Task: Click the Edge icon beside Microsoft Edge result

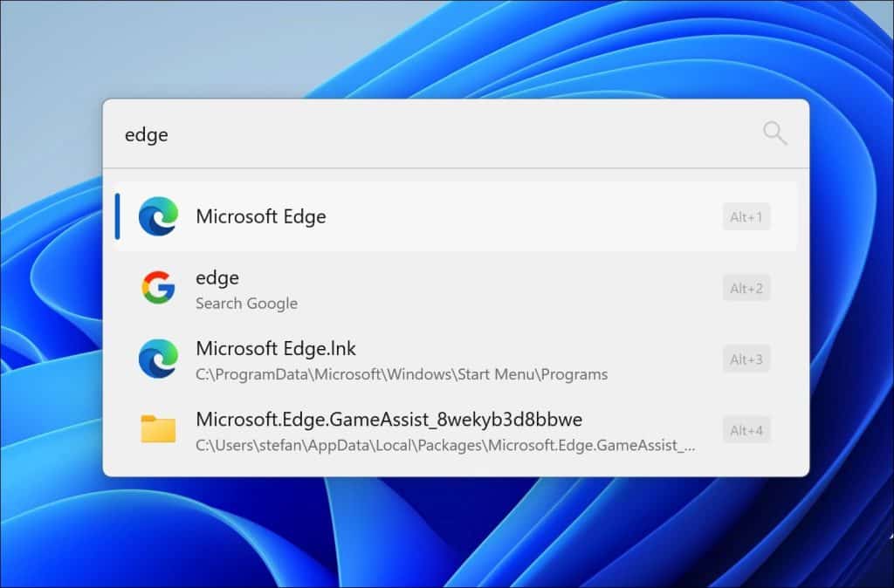Action: pos(159,216)
